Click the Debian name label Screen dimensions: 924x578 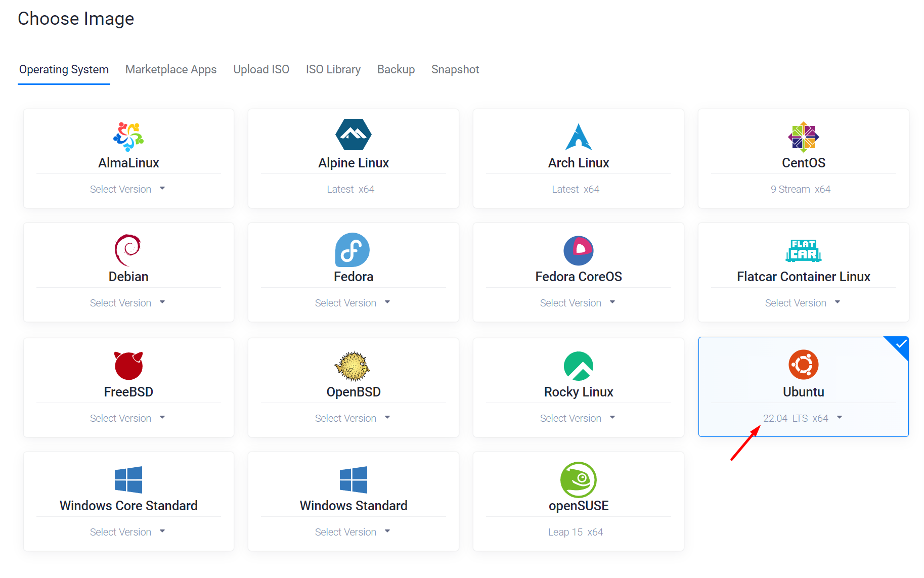(128, 277)
